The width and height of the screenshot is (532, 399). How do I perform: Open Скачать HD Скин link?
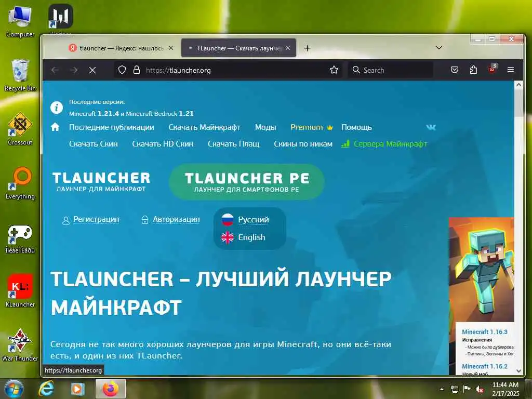163,144
